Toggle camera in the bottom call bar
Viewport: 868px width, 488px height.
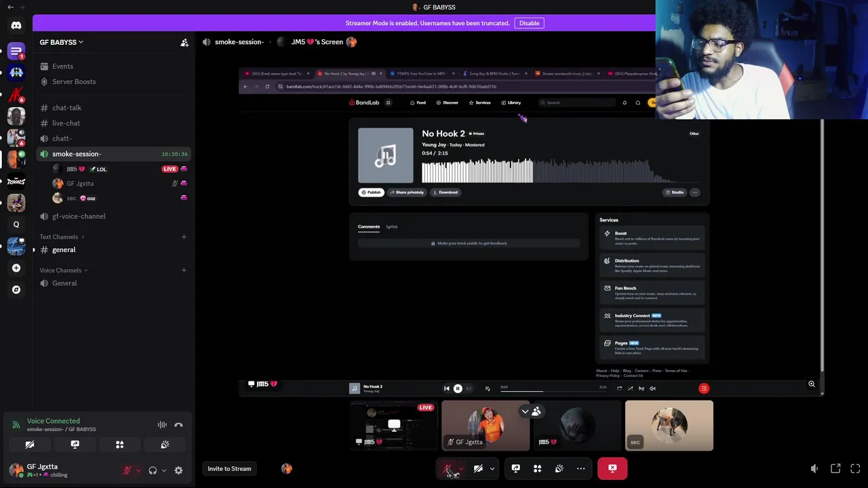(478, 468)
